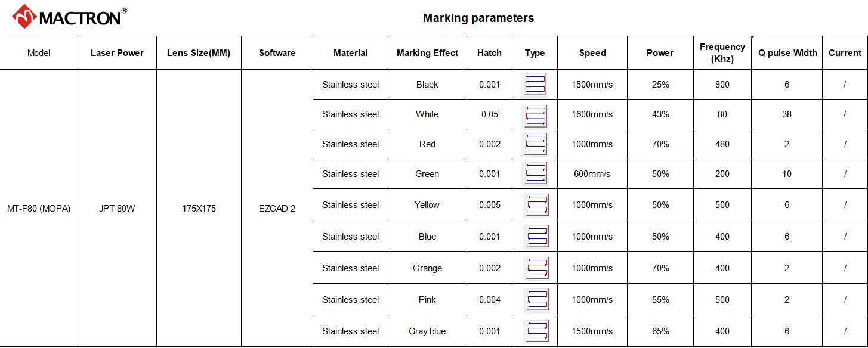Select the JPT 80W cell
Image resolution: width=868 pixels, height=348 pixels.
click(x=117, y=209)
